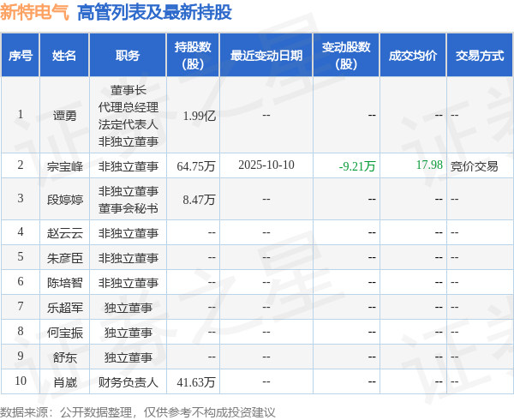Viewport: 514px width, 420px height.
Task: Click the 17.98 average price value
Action: coord(429,165)
